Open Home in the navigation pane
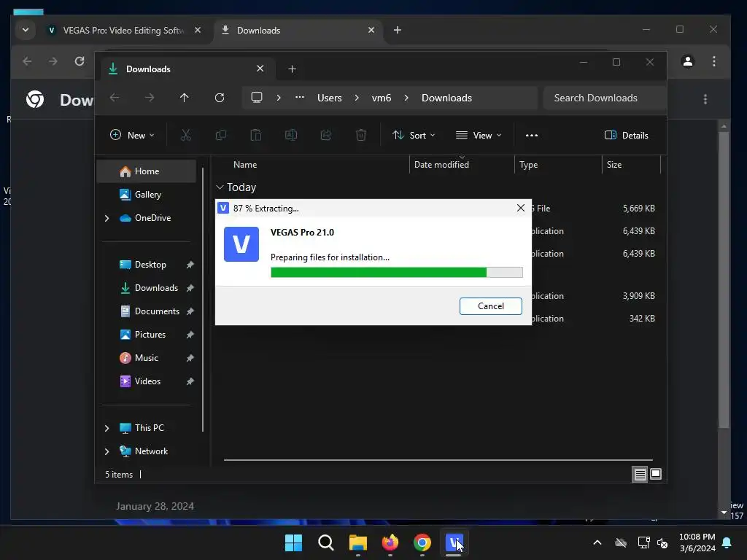 [146, 171]
